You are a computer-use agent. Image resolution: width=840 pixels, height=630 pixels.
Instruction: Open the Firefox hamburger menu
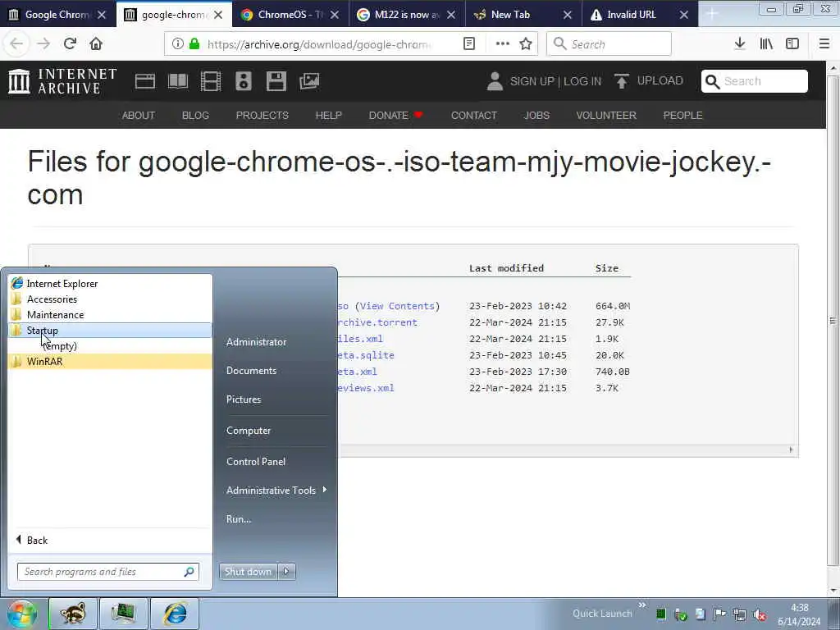(x=824, y=44)
